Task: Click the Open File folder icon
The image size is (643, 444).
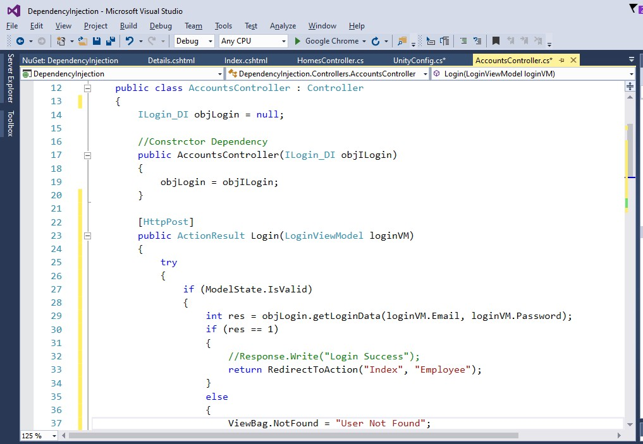Action: click(x=82, y=41)
